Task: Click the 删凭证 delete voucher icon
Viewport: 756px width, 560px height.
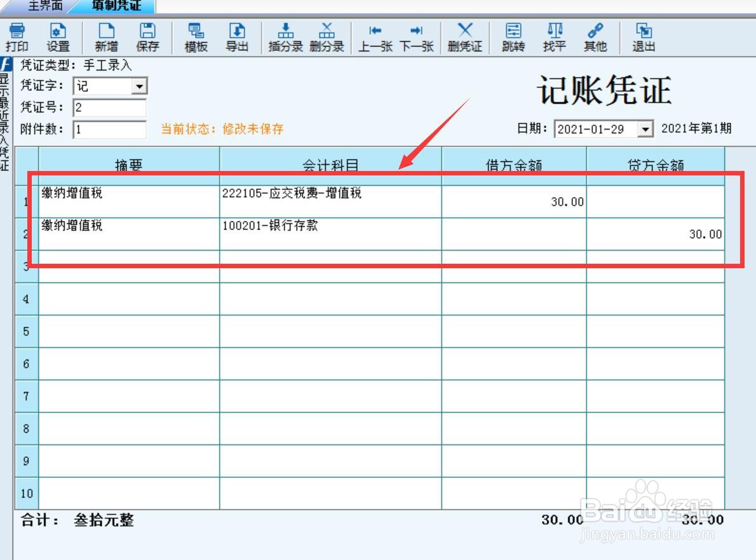Action: pos(466,36)
